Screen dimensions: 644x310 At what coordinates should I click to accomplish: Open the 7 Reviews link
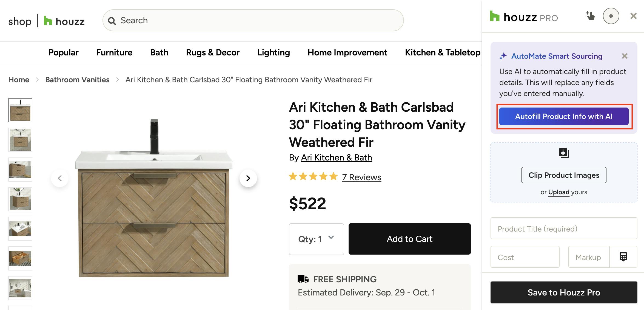click(361, 177)
